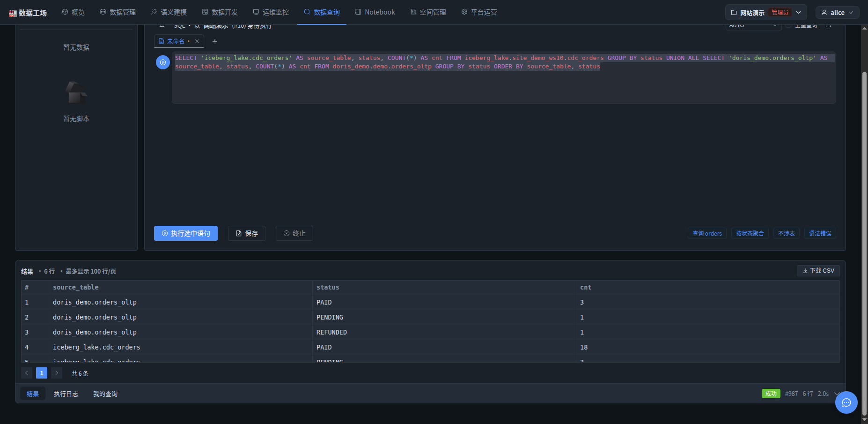Click iceberg_lake.cdc_orders in row 4
The width and height of the screenshot is (868, 424).
tap(96, 347)
